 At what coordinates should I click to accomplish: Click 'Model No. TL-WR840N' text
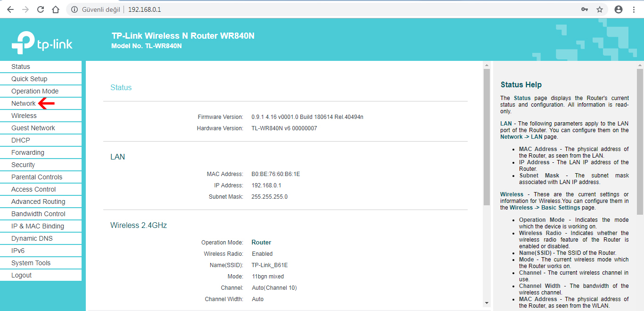[147, 46]
